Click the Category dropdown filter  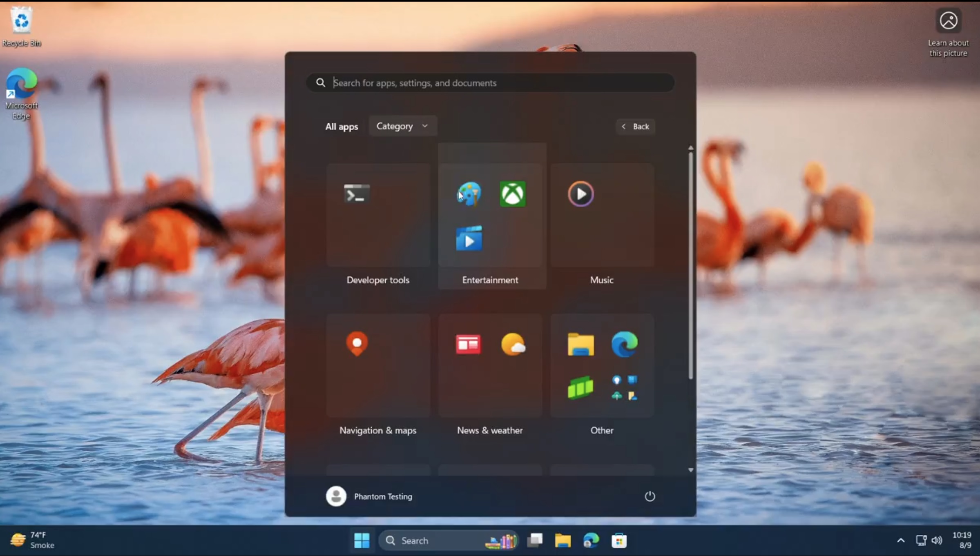point(401,127)
